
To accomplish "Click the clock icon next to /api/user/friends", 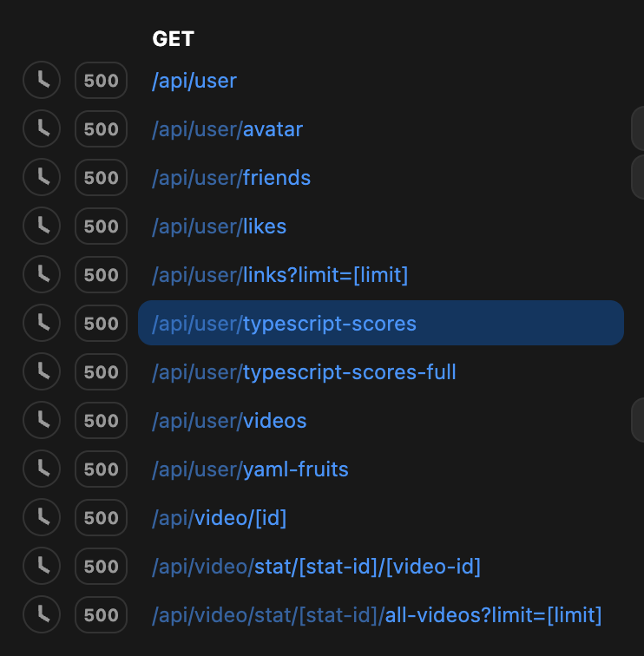I will [x=42, y=178].
